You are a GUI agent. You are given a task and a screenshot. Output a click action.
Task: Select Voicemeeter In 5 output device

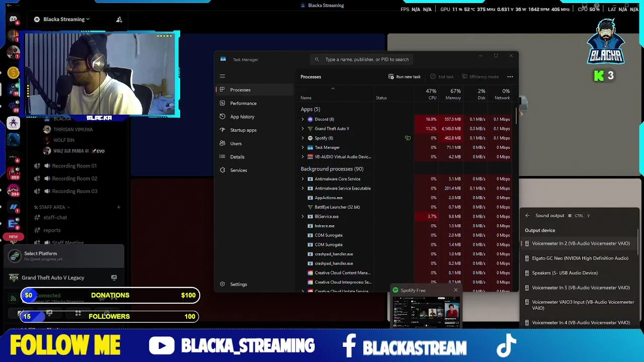coord(580,288)
